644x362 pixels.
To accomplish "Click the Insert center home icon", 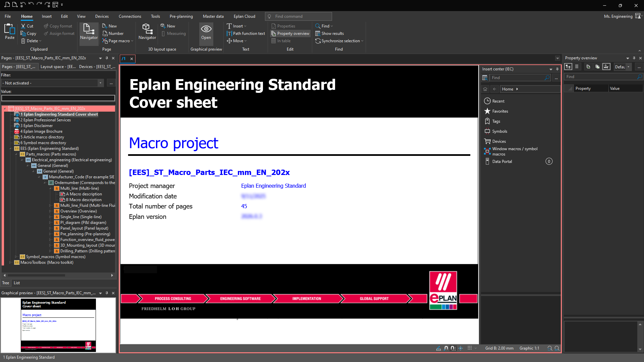I will [485, 89].
